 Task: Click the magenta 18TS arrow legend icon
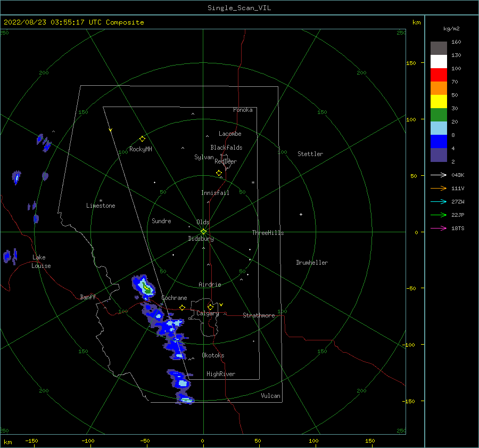439,228
